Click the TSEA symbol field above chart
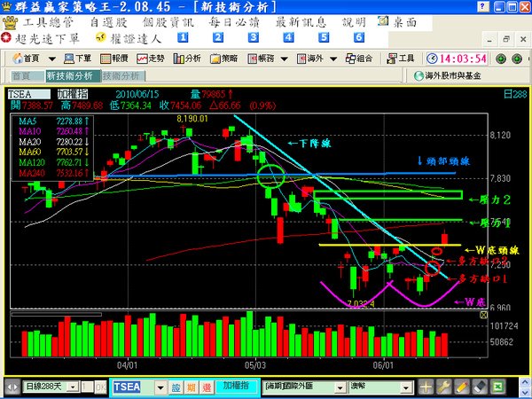532x399 pixels. [x=29, y=94]
